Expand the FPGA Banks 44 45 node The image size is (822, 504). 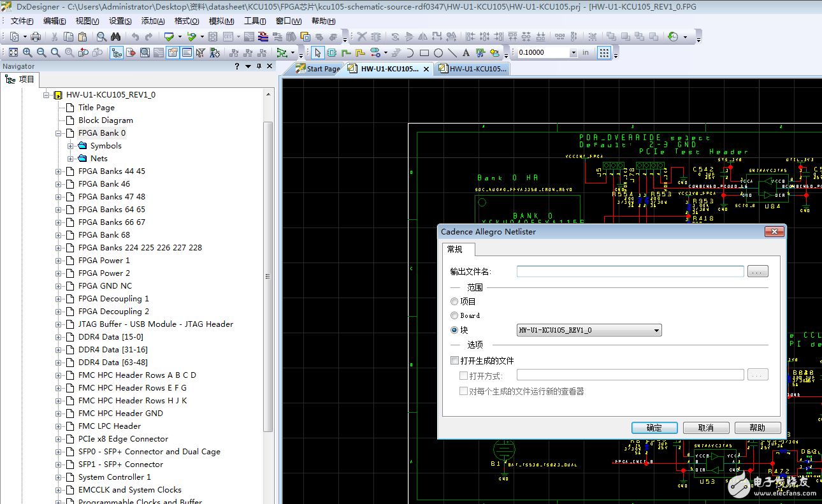[x=59, y=171]
